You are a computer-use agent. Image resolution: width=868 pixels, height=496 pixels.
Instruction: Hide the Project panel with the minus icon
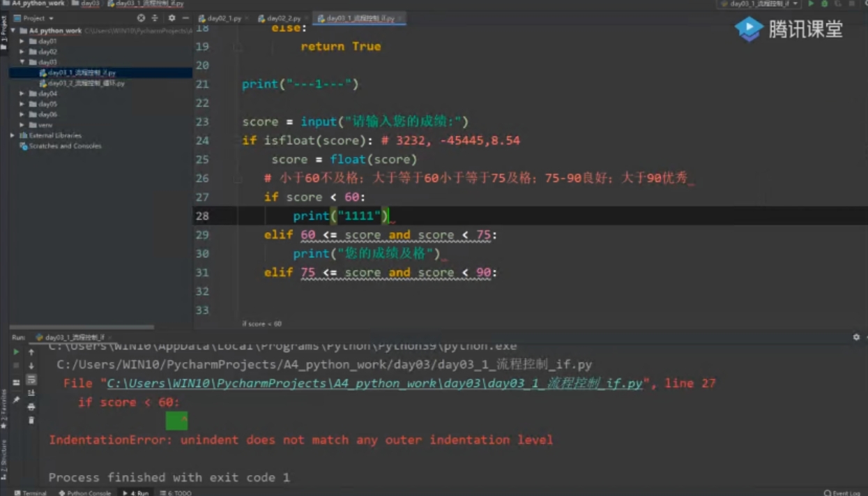(185, 18)
